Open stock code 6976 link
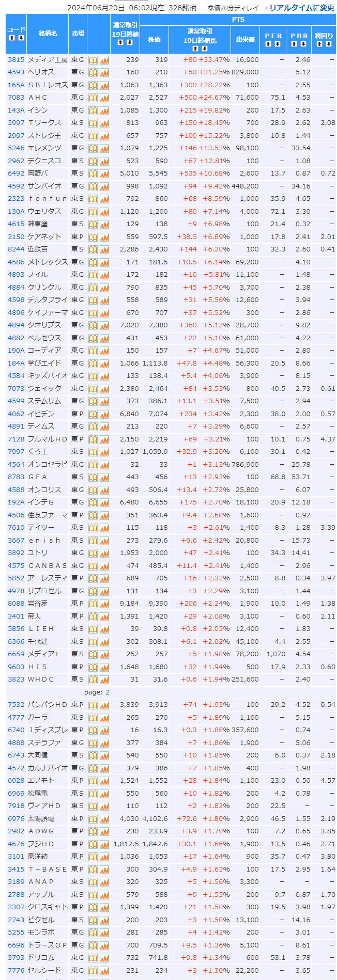This screenshot has width=337, height=980. (16, 819)
